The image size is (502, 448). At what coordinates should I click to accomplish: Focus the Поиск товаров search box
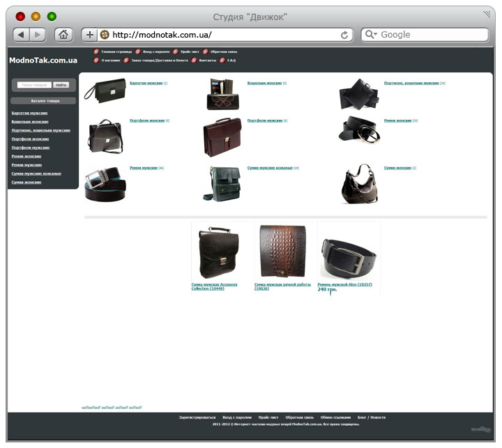coord(34,85)
